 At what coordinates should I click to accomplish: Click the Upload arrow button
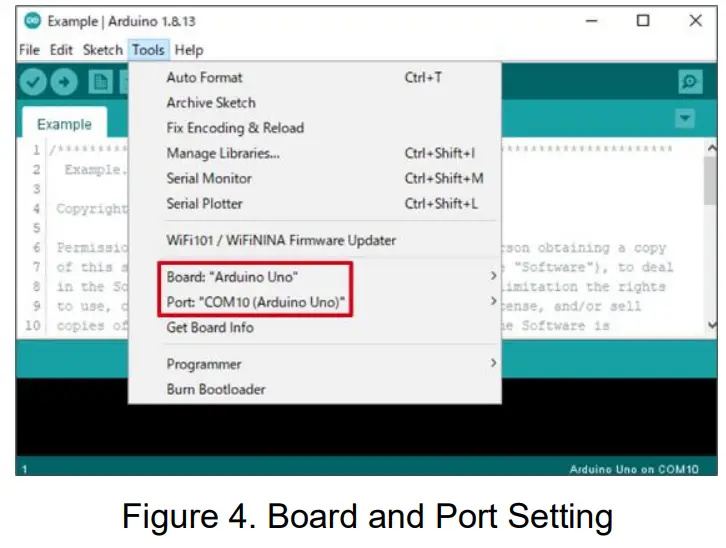tap(64, 82)
